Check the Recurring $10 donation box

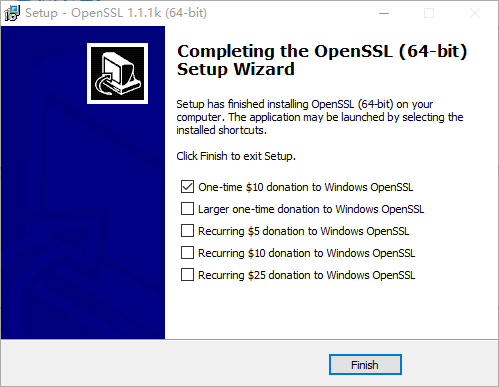[x=187, y=253]
